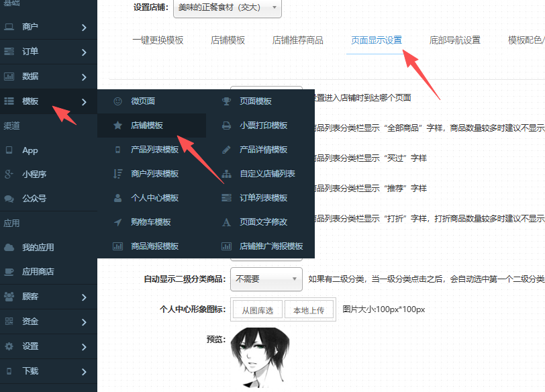
Task: Click the cart icon for 购物车模板
Action: [117, 222]
